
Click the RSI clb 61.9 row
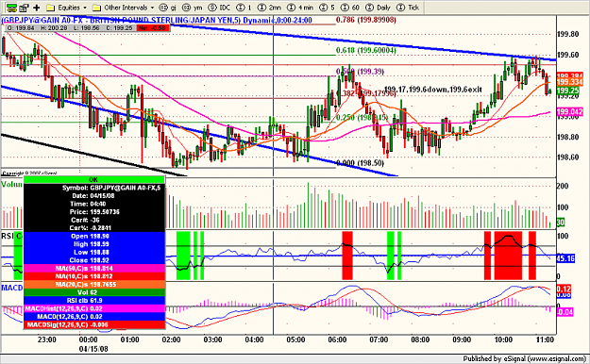(94, 301)
